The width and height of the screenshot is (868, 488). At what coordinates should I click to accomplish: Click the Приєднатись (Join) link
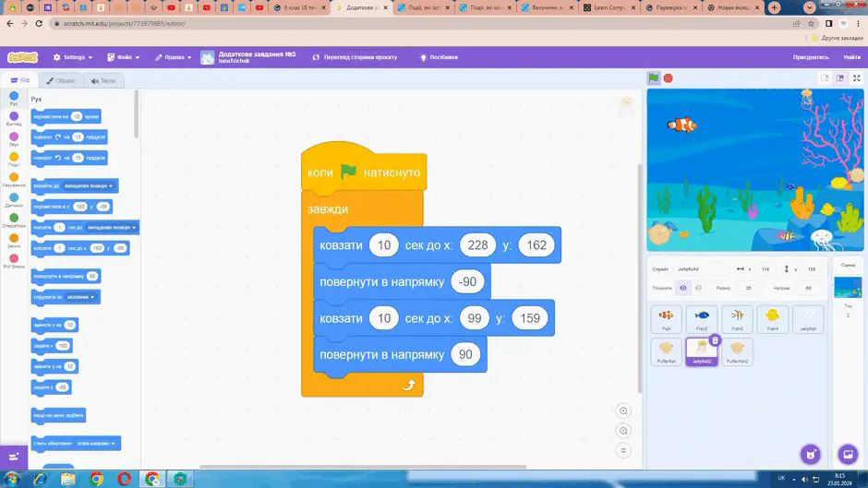click(x=811, y=57)
